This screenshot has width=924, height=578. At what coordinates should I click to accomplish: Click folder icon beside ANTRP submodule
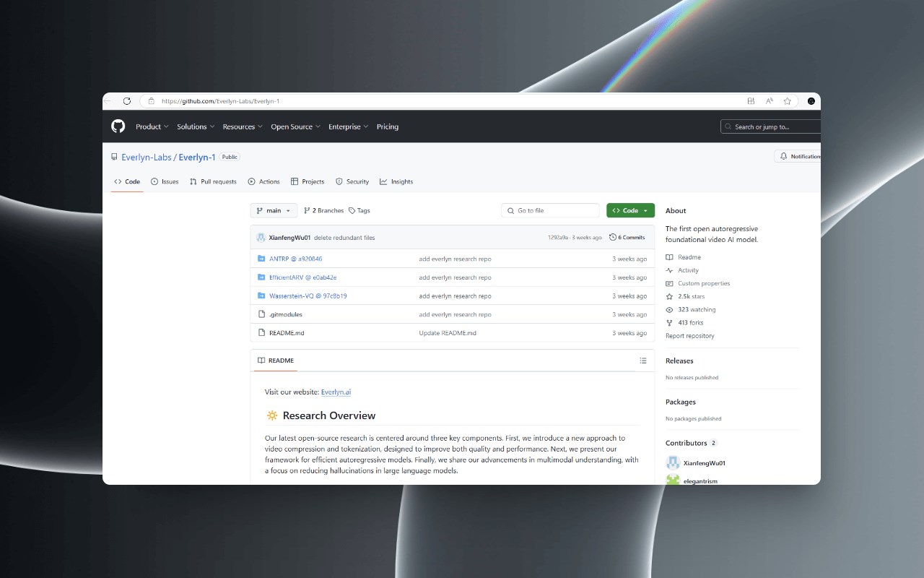pos(262,259)
